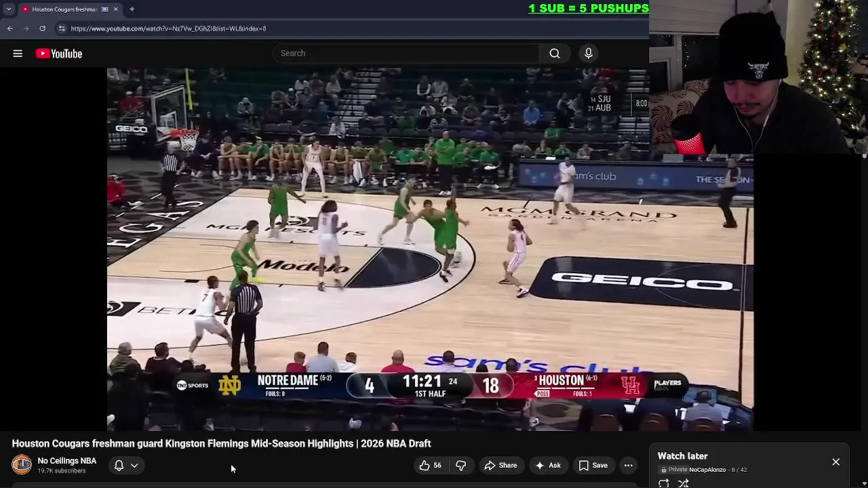This screenshot has width=868, height=488.
Task: Open NoCapAlonzo playlist owner link
Action: tap(707, 470)
